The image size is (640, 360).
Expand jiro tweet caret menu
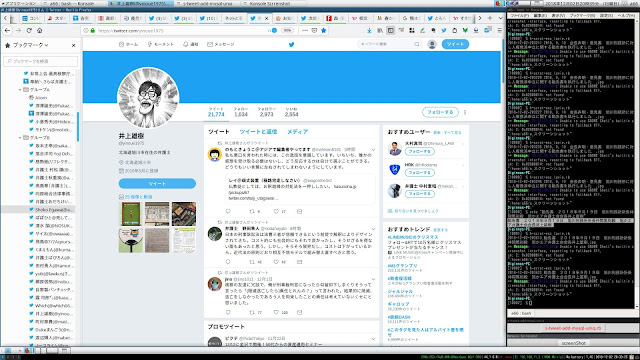373,280
